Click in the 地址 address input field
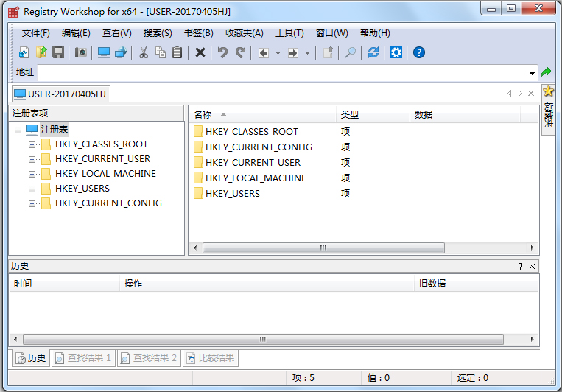The width and height of the screenshot is (562, 392). (x=280, y=73)
